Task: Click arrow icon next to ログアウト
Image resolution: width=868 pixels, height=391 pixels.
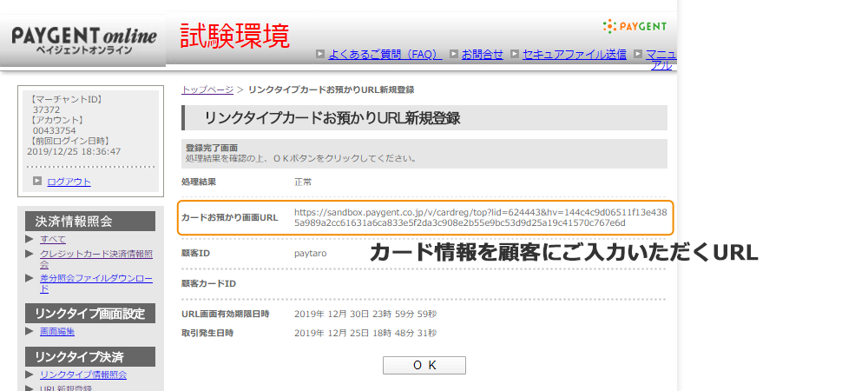Action: pos(37,181)
